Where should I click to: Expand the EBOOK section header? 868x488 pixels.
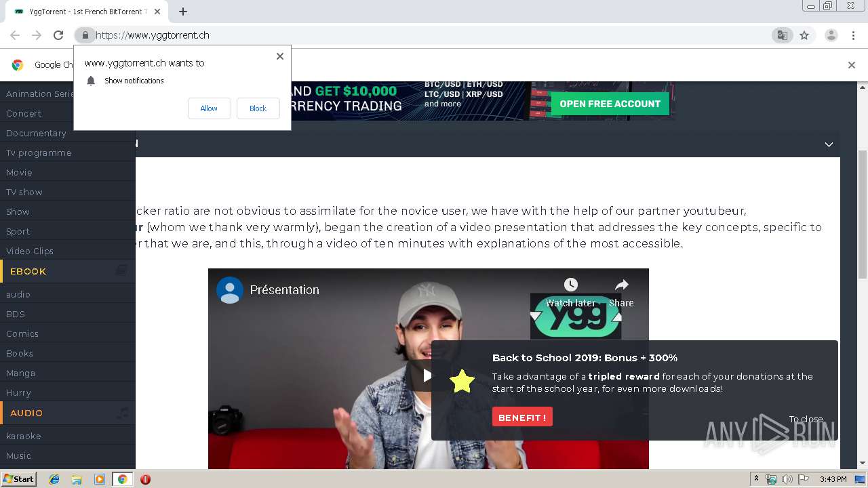coord(68,271)
